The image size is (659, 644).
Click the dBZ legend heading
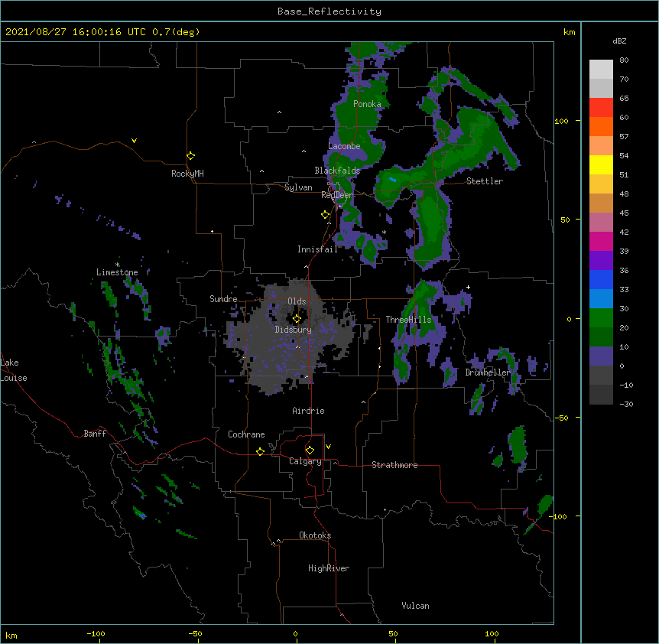point(619,41)
